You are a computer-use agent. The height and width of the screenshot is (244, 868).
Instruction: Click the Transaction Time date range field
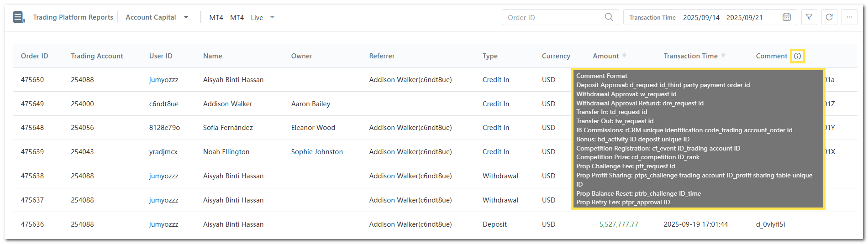tap(730, 17)
